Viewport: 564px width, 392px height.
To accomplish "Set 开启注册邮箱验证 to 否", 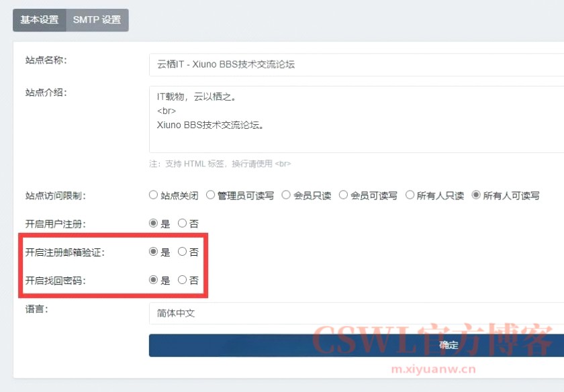I will 182,252.
